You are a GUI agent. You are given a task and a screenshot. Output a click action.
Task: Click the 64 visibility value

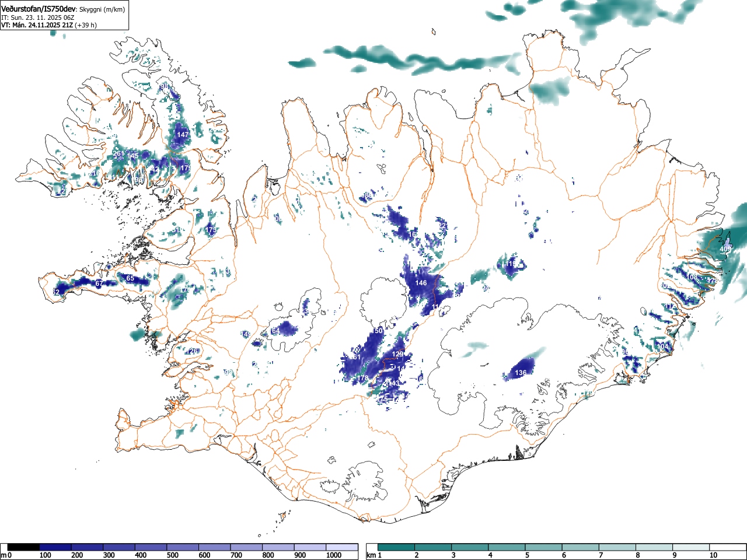pos(275,331)
